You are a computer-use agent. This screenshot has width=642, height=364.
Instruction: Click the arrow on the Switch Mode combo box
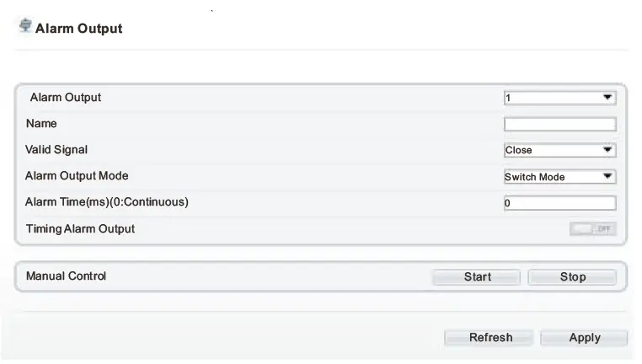click(607, 177)
